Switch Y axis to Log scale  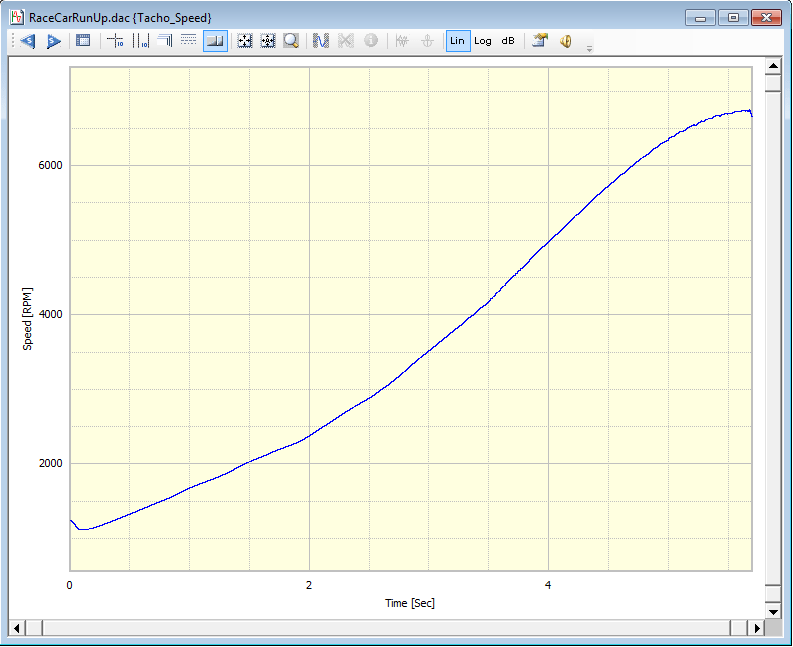(x=483, y=41)
